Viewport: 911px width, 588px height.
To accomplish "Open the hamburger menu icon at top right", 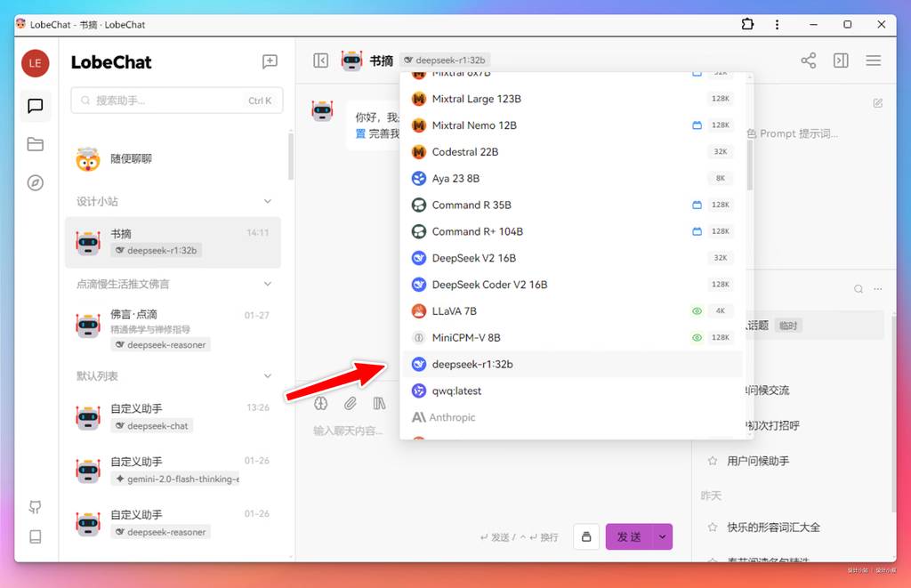I will click(873, 60).
